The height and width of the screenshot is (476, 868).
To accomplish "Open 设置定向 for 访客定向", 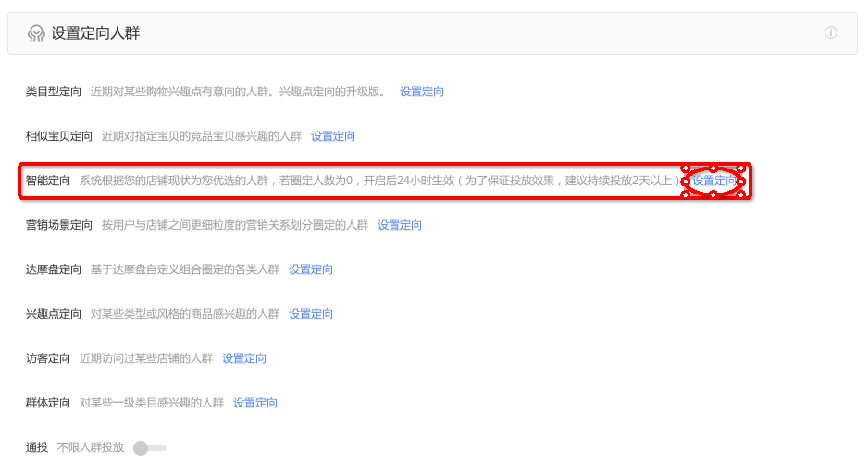I will coord(244,358).
